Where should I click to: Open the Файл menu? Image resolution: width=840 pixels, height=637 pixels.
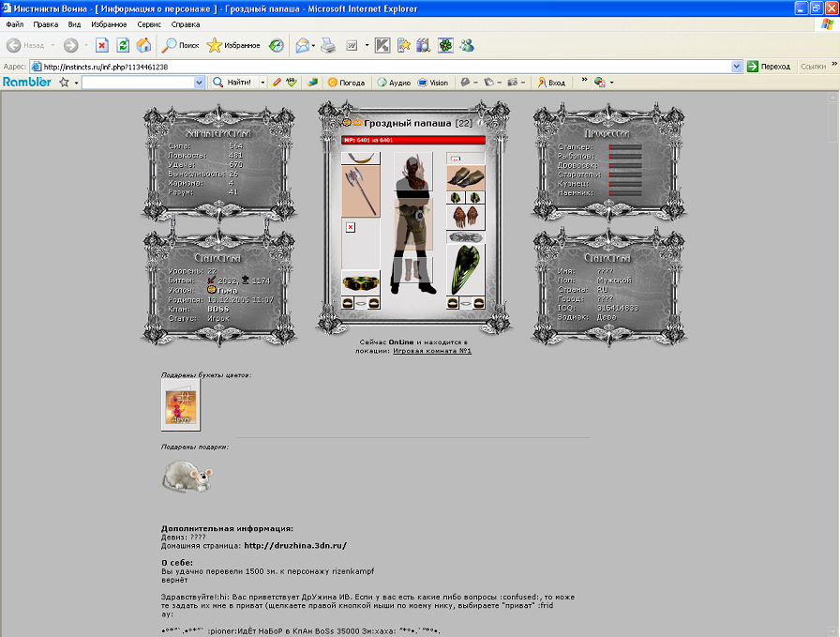click(x=15, y=24)
